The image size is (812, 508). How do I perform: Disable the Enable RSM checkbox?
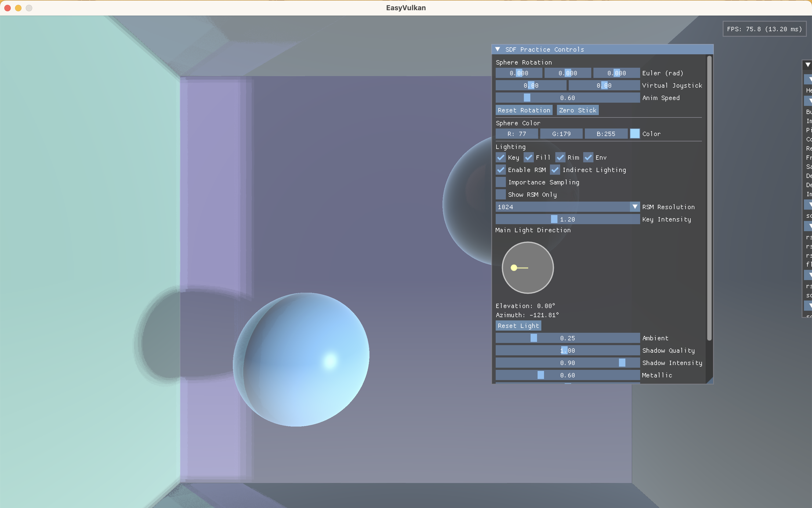click(x=501, y=170)
